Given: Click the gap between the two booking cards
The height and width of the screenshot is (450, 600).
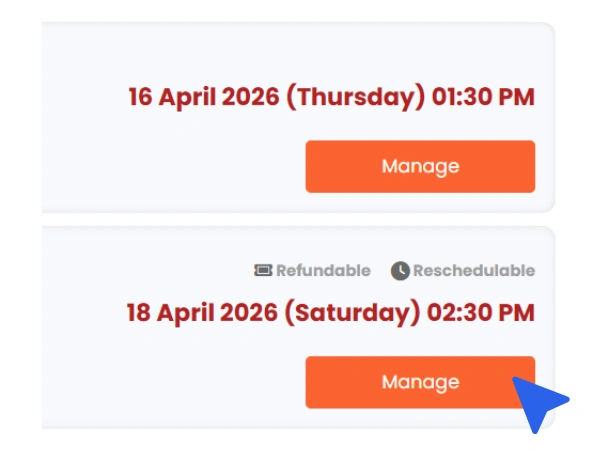Looking at the screenshot, I should coord(300,219).
